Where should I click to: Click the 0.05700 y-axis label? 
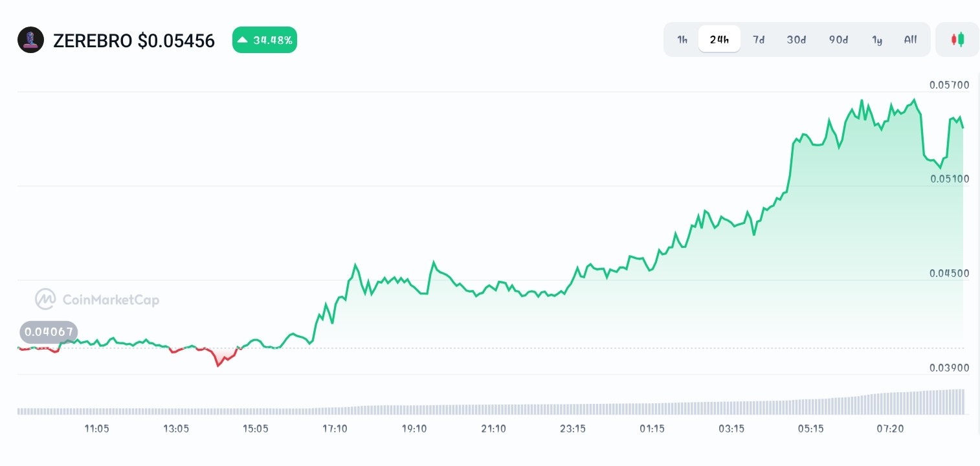(950, 85)
